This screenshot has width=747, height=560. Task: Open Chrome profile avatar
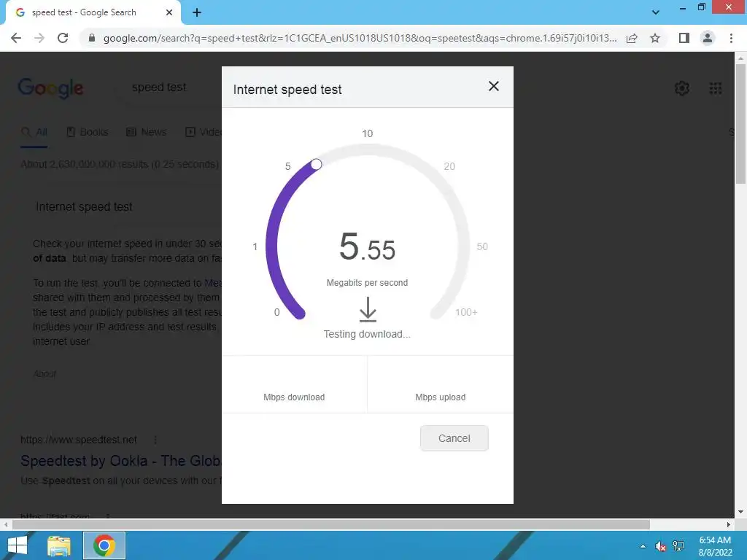[708, 38]
